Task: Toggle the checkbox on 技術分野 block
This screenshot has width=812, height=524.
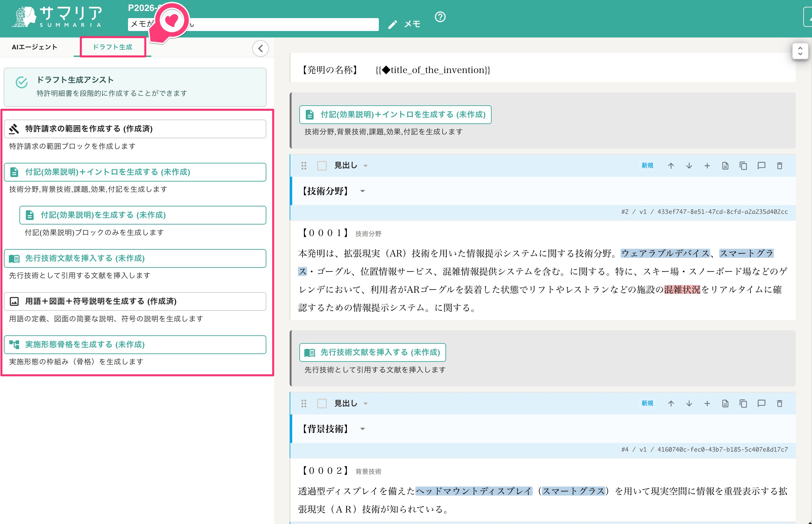Action: pos(322,166)
